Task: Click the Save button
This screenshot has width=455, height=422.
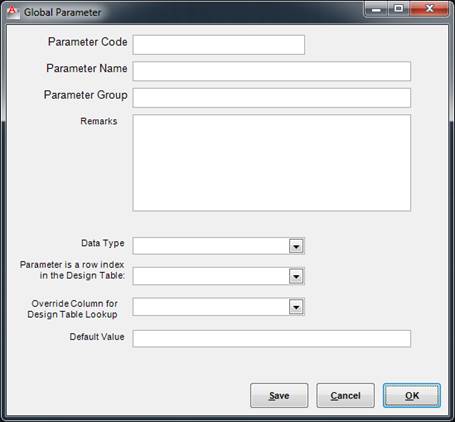Action: (x=279, y=395)
